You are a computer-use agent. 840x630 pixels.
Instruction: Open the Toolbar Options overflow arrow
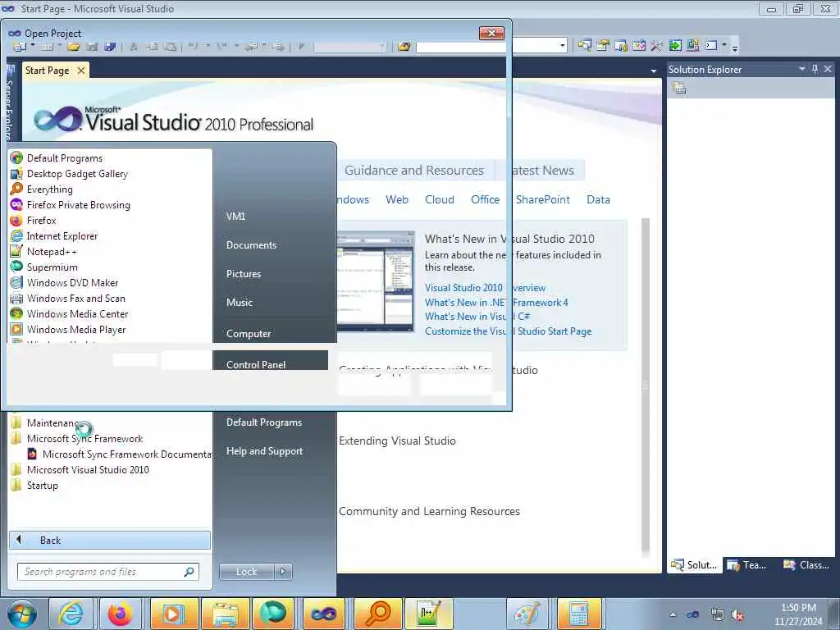tap(735, 47)
